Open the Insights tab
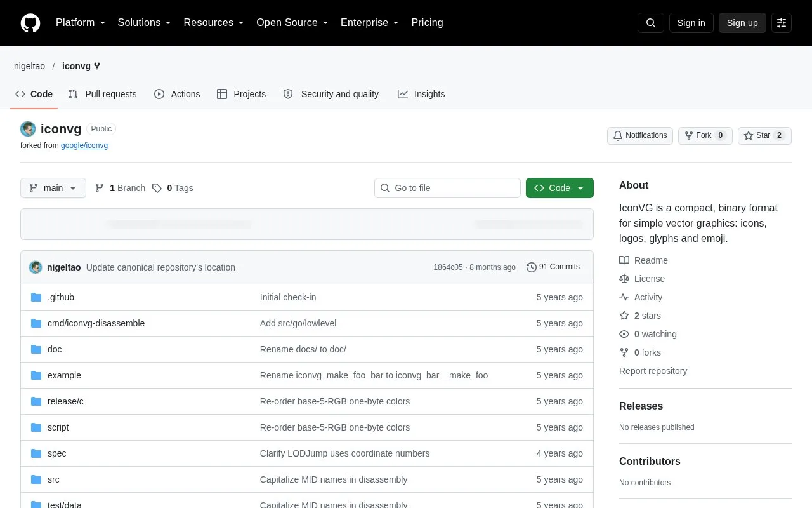The height and width of the screenshot is (508, 812). [x=421, y=94]
